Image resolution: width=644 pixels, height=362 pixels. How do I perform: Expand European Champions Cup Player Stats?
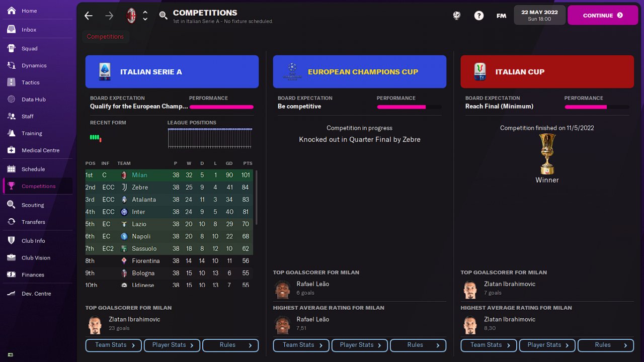pos(359,345)
